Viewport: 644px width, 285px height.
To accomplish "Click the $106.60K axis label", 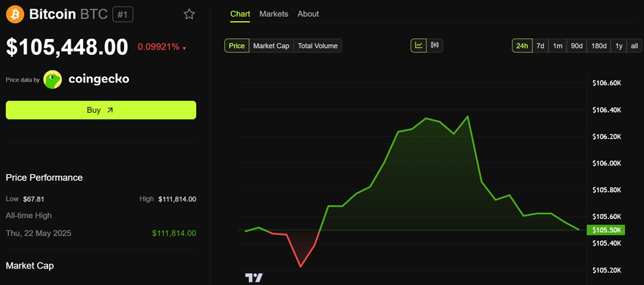I will click(x=606, y=83).
